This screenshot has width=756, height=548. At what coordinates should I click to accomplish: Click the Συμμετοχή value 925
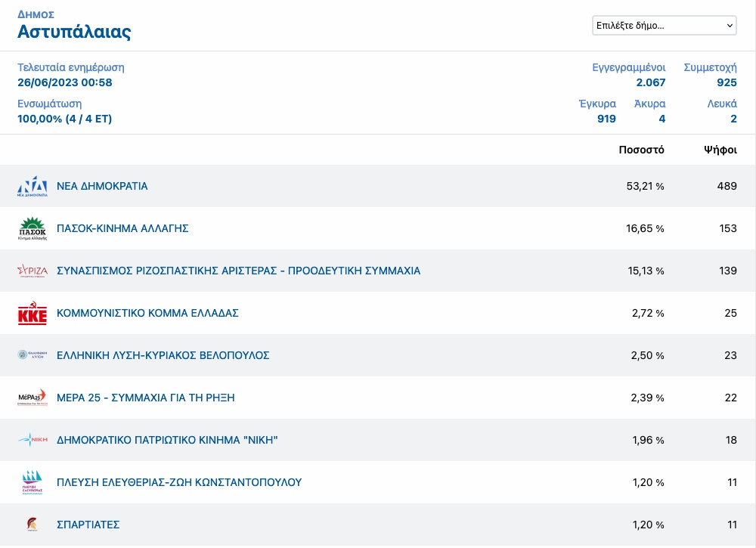point(727,82)
